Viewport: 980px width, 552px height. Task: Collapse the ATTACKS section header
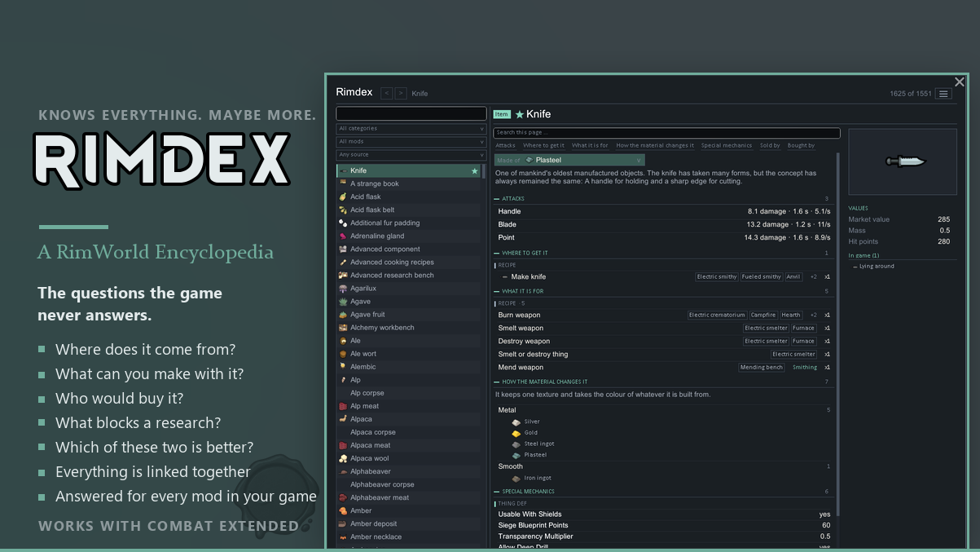click(x=661, y=199)
